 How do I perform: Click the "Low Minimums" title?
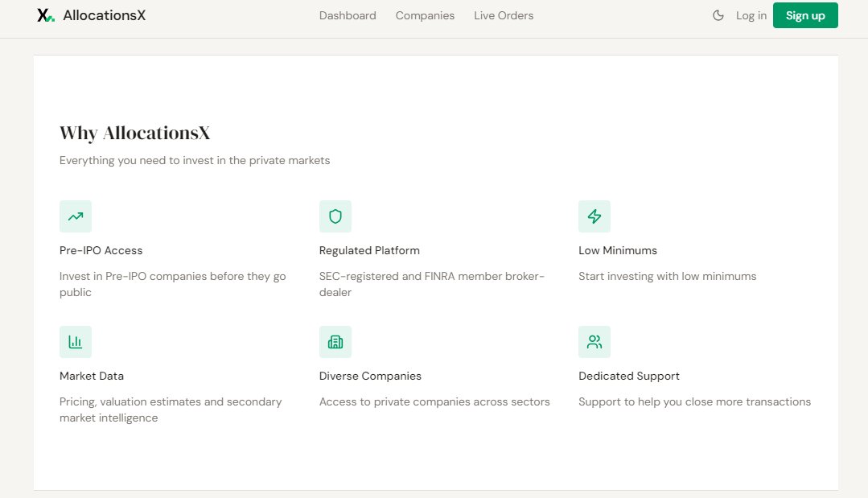coord(618,251)
